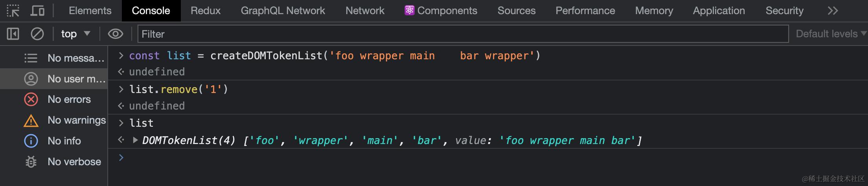The image size is (868, 186).
Task: Select the No verbose sidebar row
Action: coord(54,162)
